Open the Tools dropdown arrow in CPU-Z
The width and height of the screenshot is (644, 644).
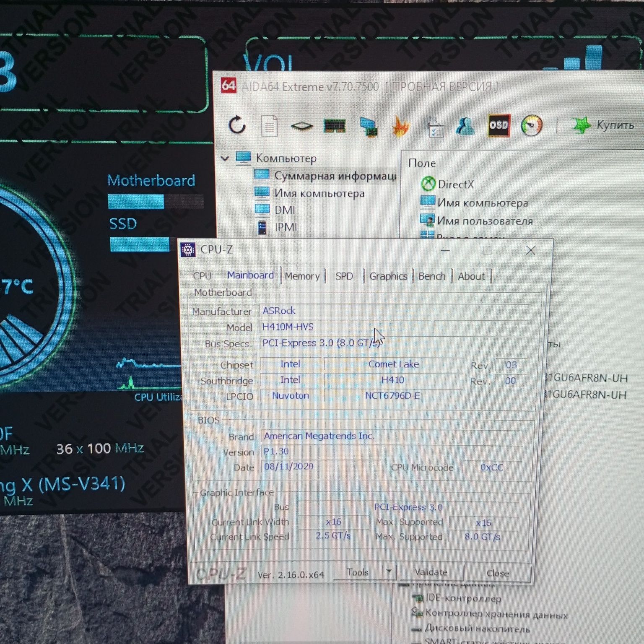[389, 571]
